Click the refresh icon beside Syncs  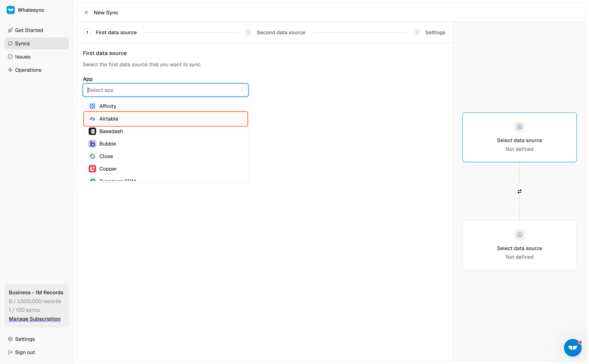click(x=10, y=43)
